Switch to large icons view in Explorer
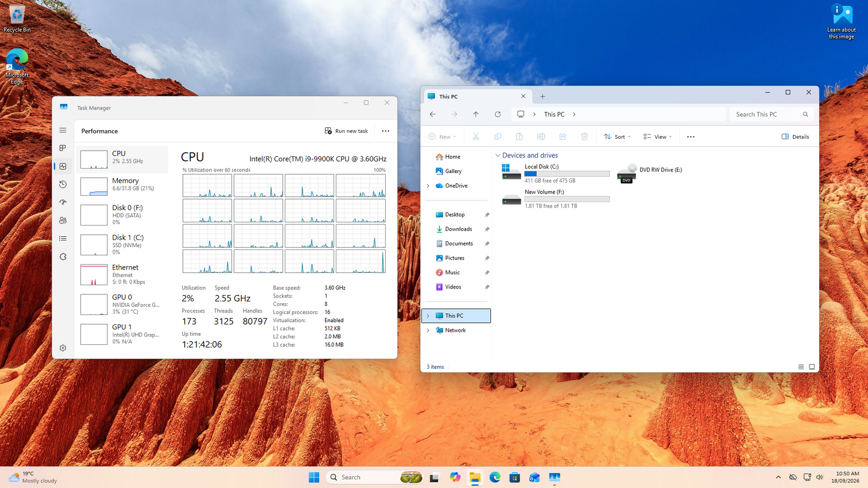The height and width of the screenshot is (488, 868). (812, 367)
